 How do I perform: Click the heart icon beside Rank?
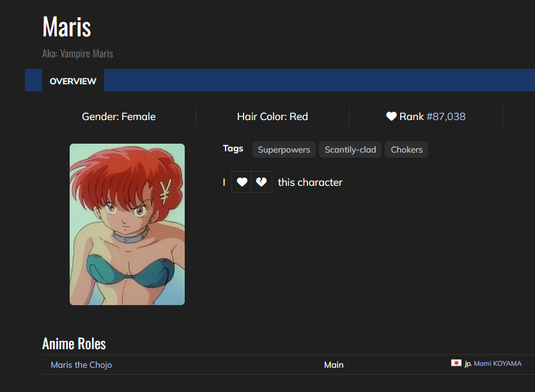click(391, 116)
